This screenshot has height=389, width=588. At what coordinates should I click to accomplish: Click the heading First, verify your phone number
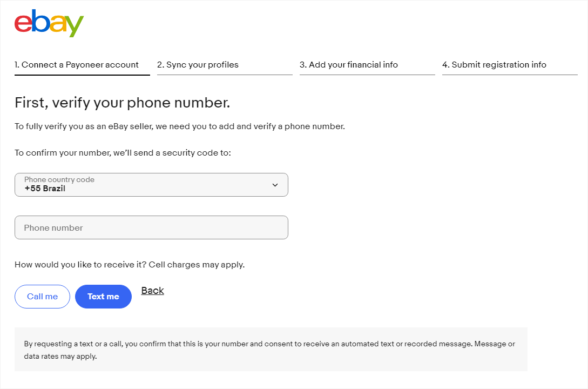pyautogui.click(x=122, y=103)
